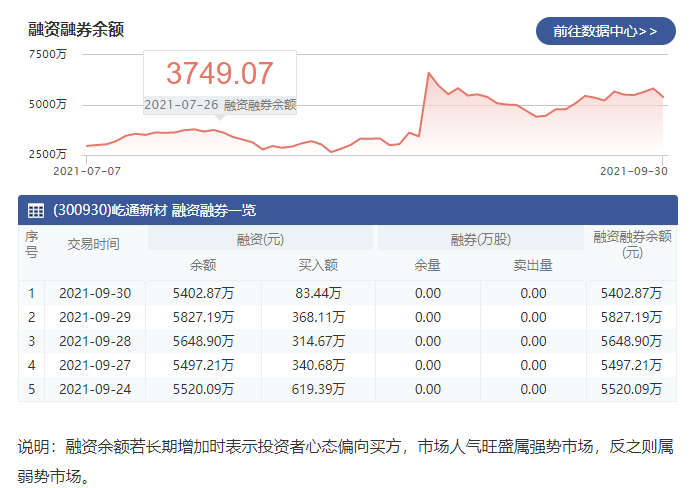
Task: Click the 83.44万 buy amount cell
Action: (318, 292)
